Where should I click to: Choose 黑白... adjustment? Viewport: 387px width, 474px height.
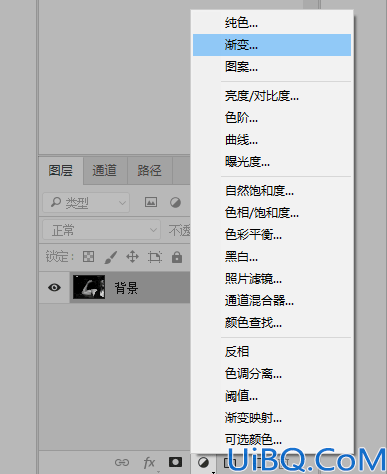pos(272,257)
